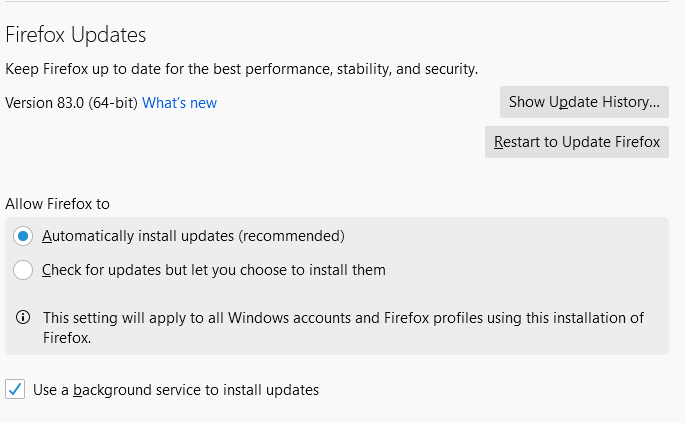This screenshot has width=685, height=423.
Task: Click the Version 83.0 text
Action: [44, 103]
